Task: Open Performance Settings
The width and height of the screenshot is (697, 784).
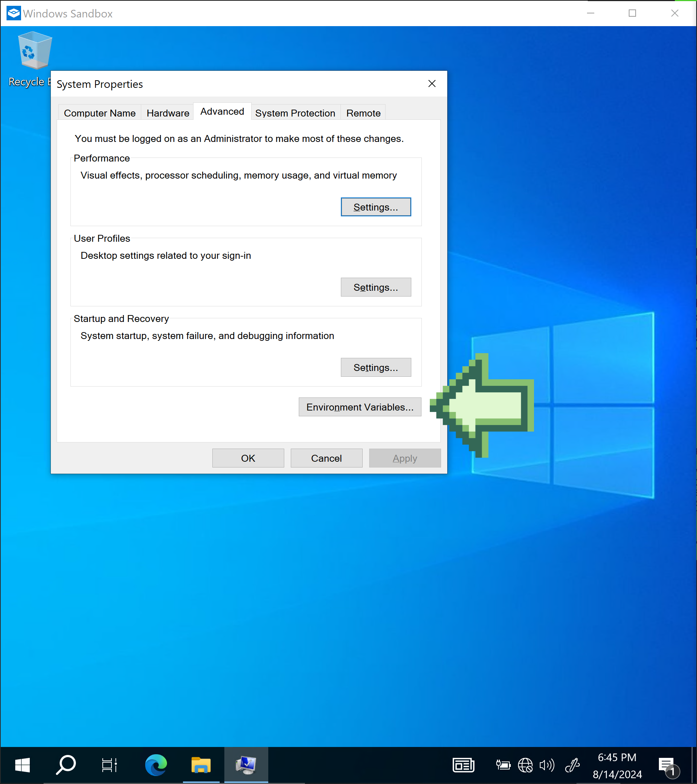Action: [375, 207]
